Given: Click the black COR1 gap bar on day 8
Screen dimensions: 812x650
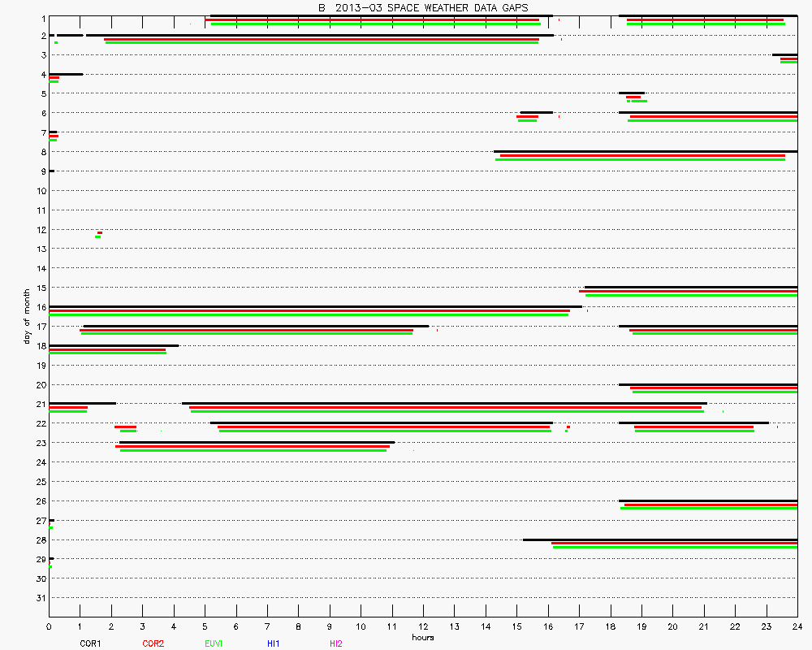Looking at the screenshot, I should [x=646, y=151].
